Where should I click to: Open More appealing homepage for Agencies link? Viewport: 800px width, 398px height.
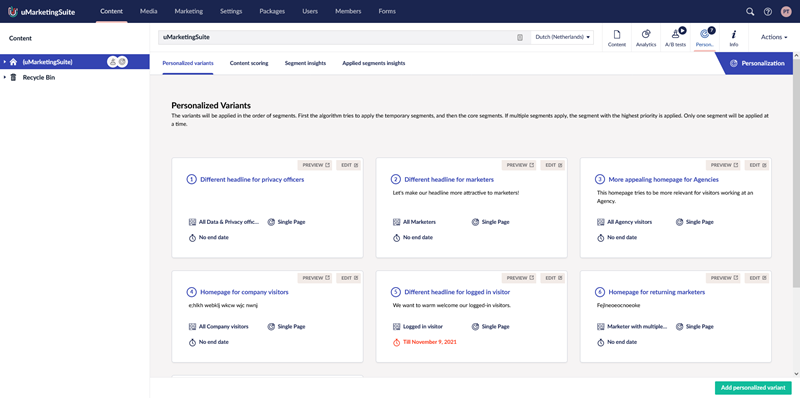(x=664, y=180)
